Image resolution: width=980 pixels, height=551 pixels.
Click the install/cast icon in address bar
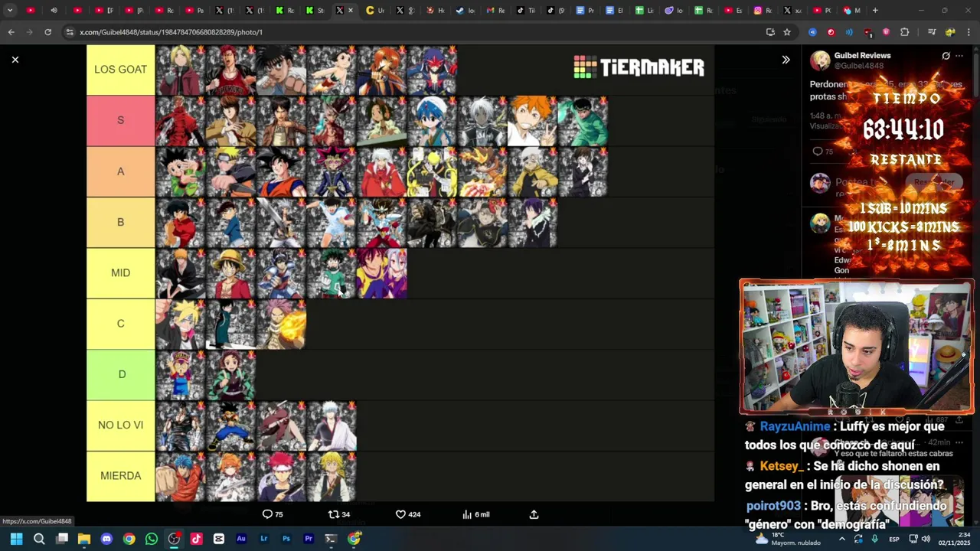[770, 32]
